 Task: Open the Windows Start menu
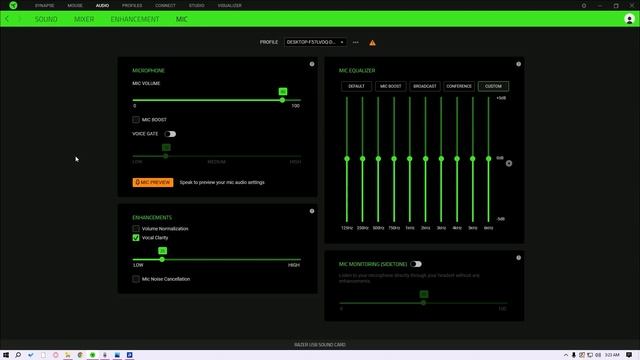point(6,355)
